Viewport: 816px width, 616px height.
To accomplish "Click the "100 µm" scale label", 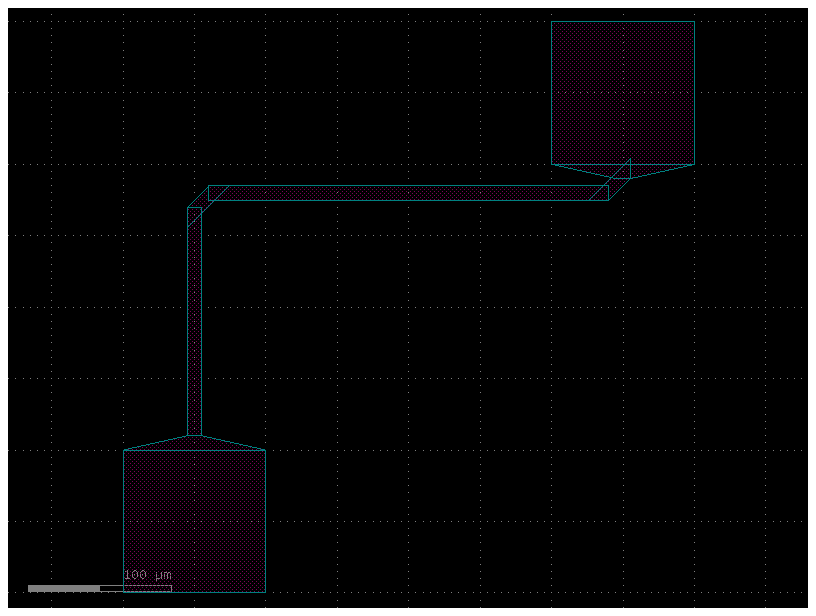I will [x=147, y=575].
